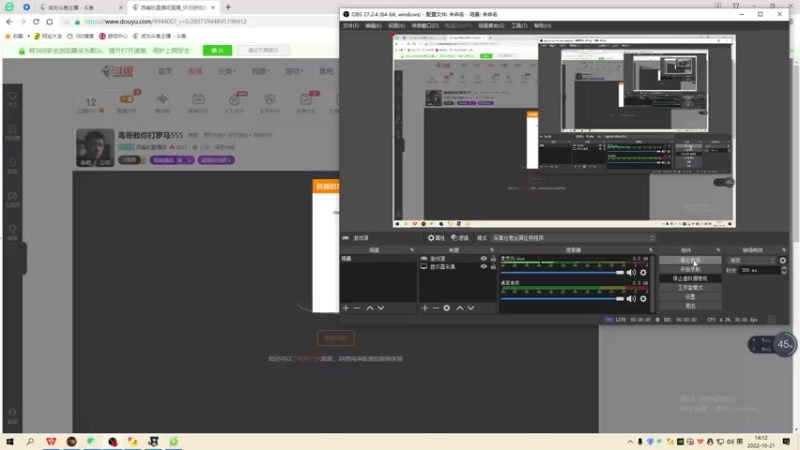The height and width of the screenshot is (450, 800).
Task: Open the scene transition type dropdown
Action: 752,260
